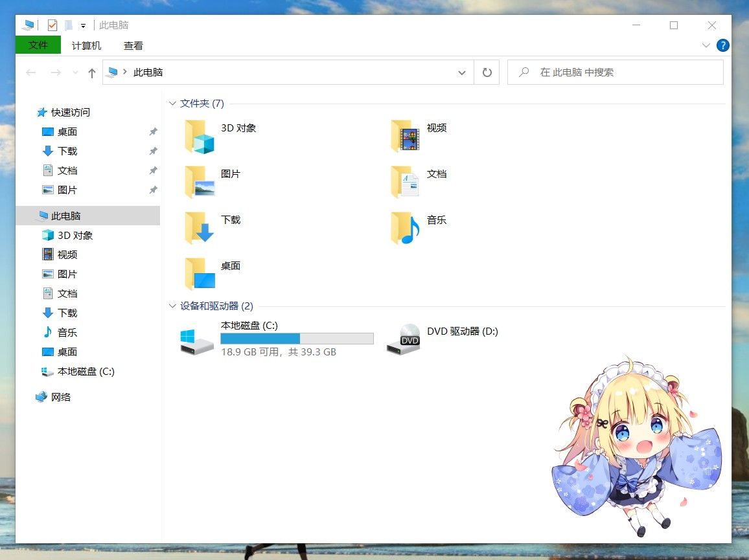Screen dimensions: 749x560
Task: Click the new folder icon in title bar
Action: (69, 25)
